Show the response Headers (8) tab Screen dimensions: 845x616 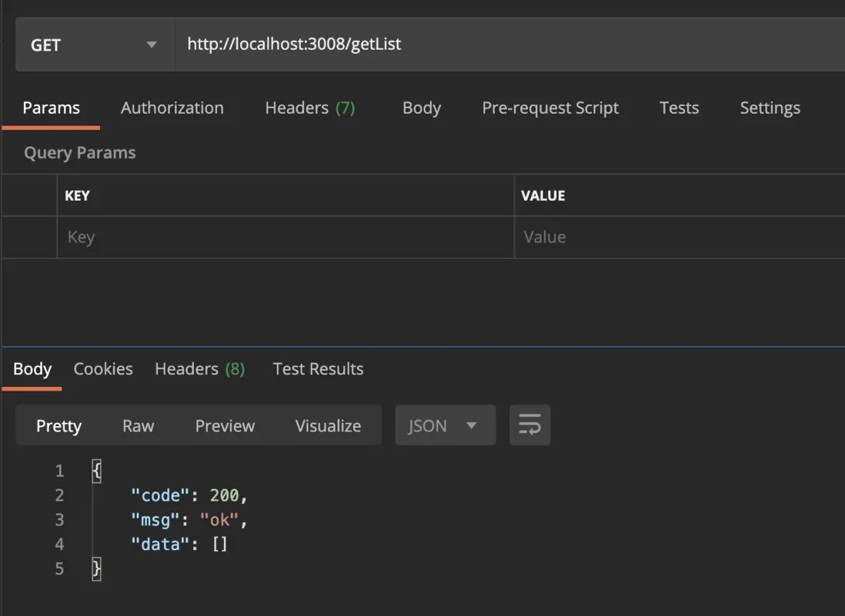click(x=199, y=369)
